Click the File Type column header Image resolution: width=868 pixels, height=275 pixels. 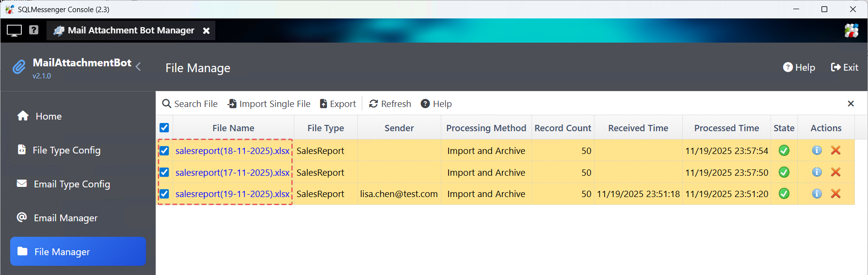326,128
